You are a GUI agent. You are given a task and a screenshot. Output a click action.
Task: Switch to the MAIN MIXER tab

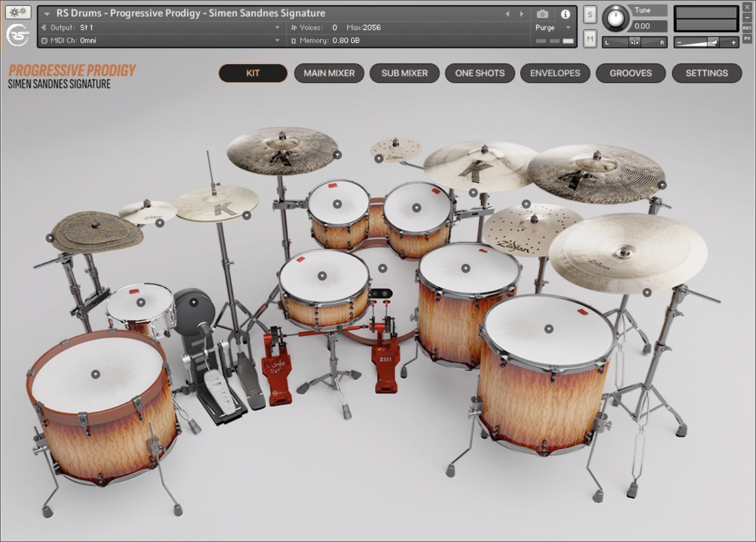click(x=329, y=73)
